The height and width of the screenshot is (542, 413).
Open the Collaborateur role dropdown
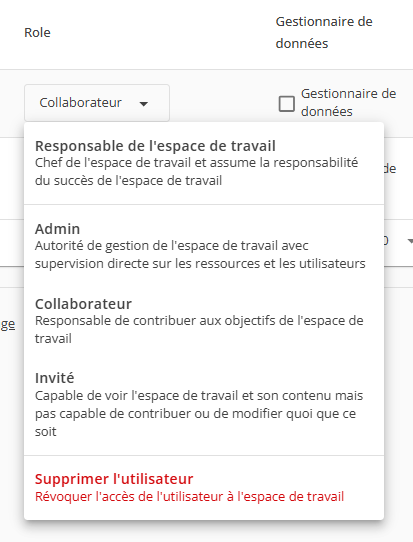(97, 103)
